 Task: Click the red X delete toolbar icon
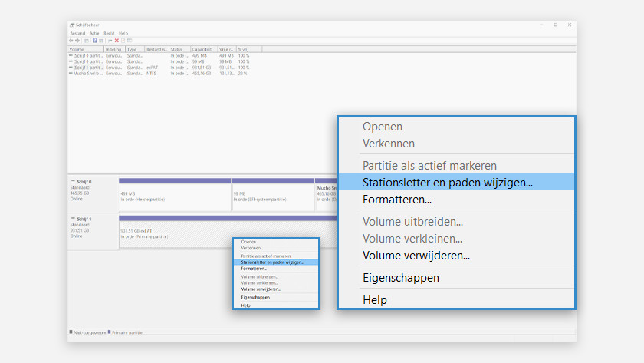117,41
